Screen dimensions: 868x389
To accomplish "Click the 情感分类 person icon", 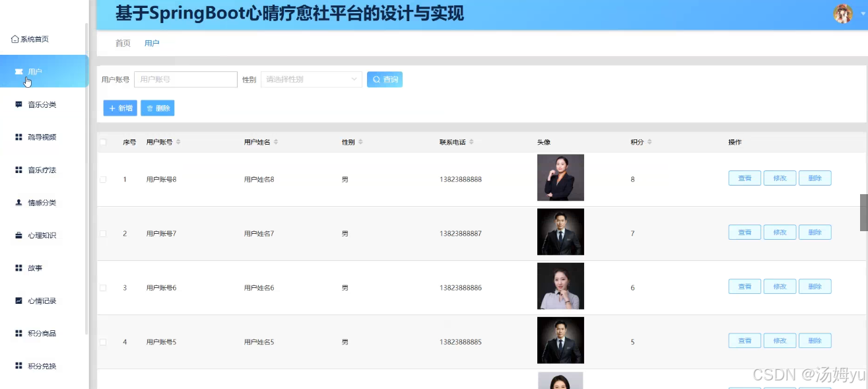I will pos(18,203).
